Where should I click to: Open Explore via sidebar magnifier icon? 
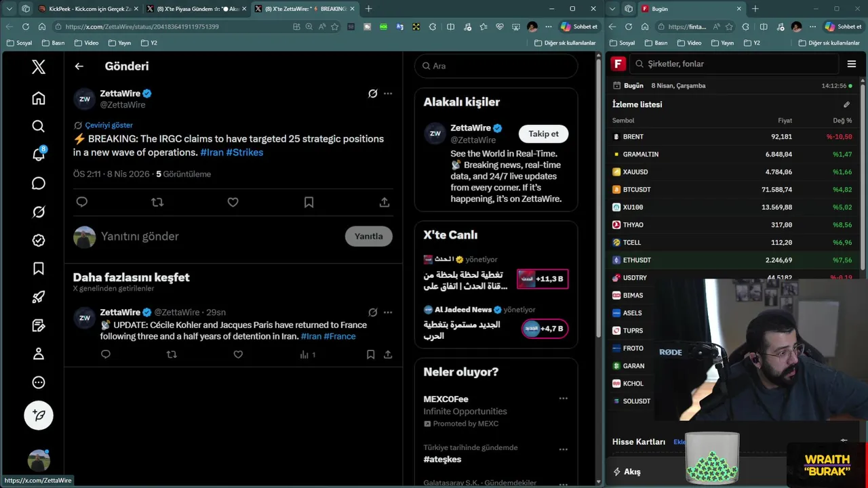pos(39,127)
